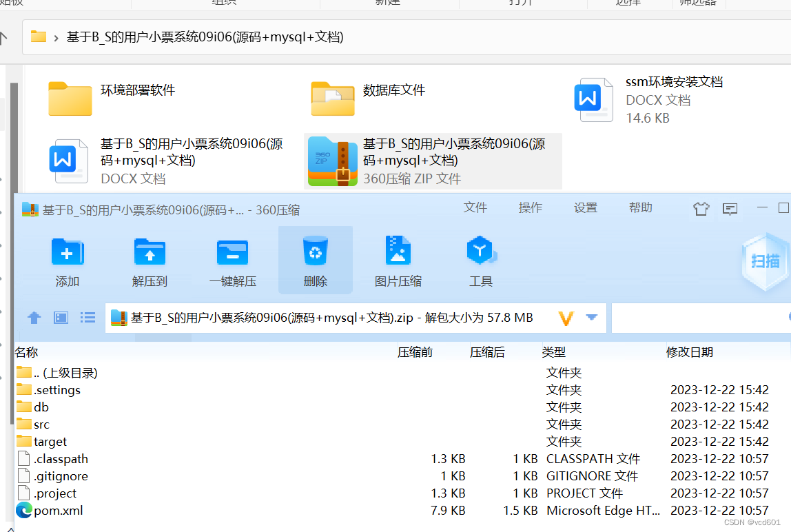
Task: Open the feedback comment icon
Action: [730, 208]
